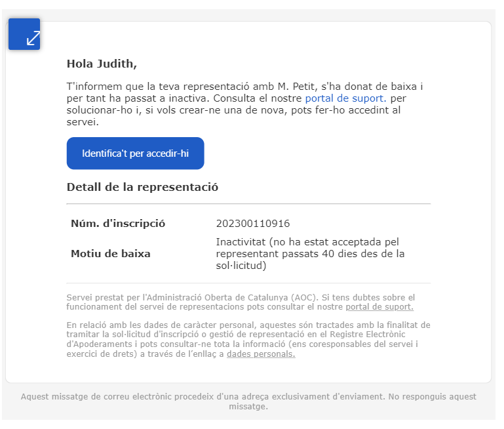Open the 'dades personals.' link
This screenshot has height=429, width=504.
[x=261, y=354]
